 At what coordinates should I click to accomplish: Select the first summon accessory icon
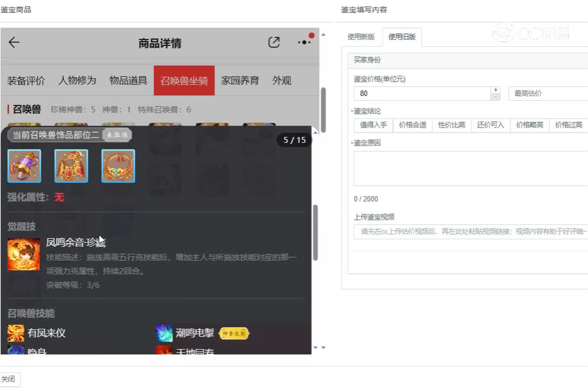(x=24, y=165)
